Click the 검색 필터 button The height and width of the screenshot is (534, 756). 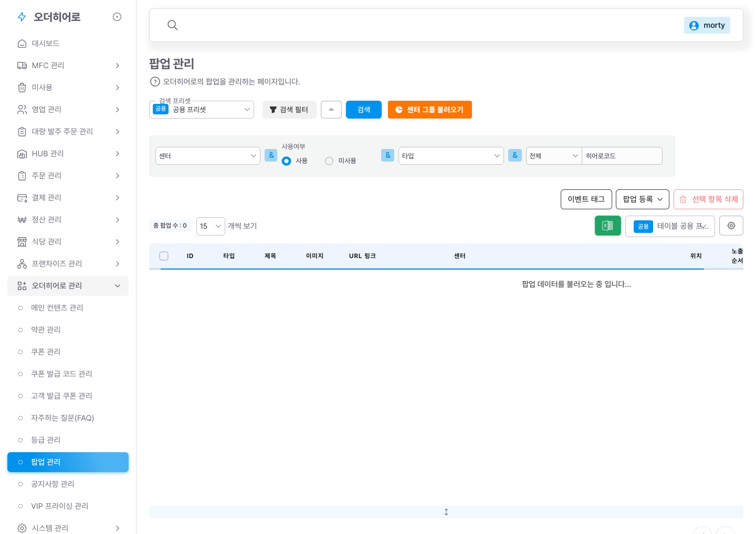pyautogui.click(x=289, y=110)
